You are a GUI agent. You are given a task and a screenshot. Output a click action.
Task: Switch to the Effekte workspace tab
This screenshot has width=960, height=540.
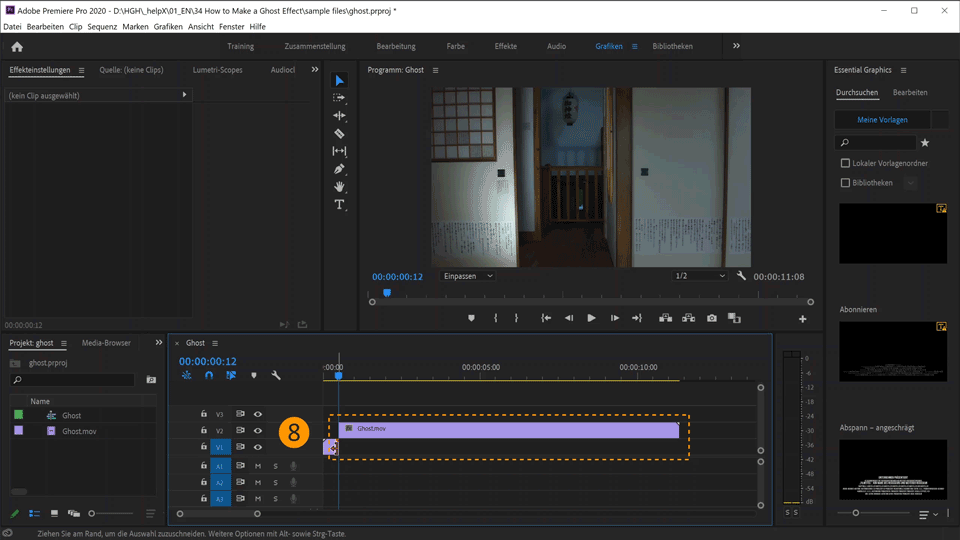coord(506,46)
